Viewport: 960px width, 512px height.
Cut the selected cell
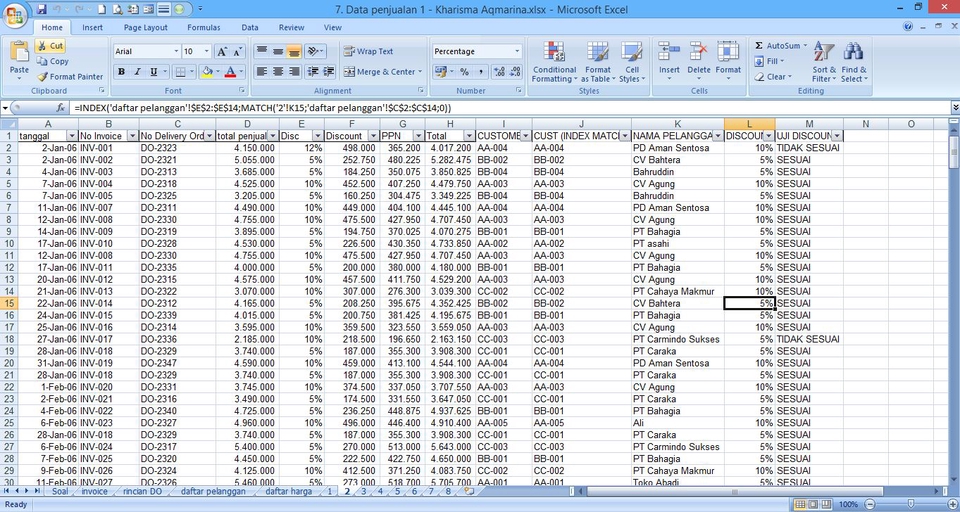pyautogui.click(x=50, y=46)
